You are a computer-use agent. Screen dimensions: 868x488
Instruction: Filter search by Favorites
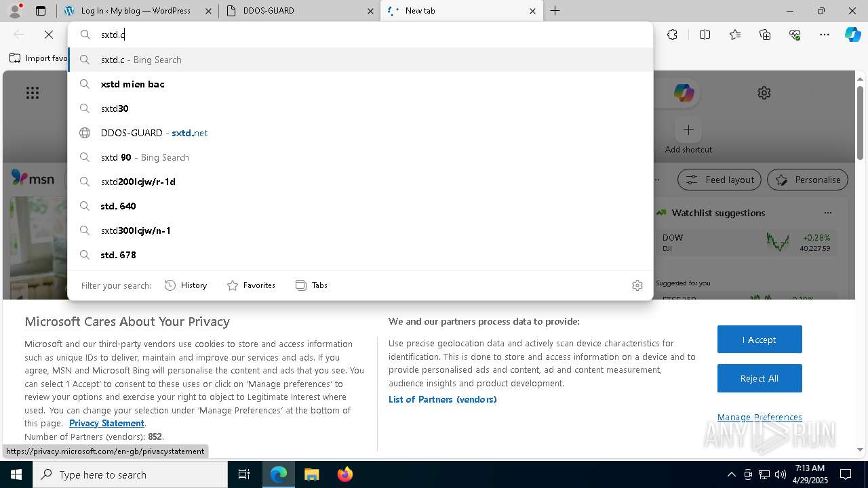pyautogui.click(x=251, y=285)
